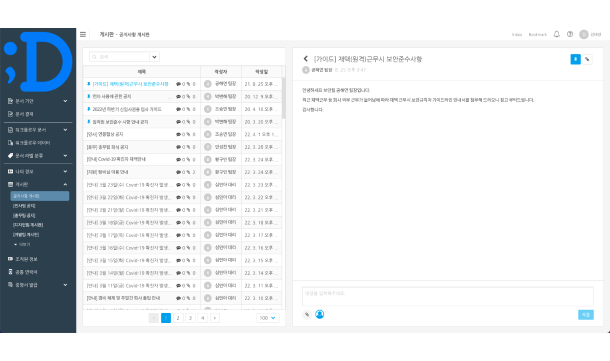The width and height of the screenshot is (610, 361).
Task: Collapse the 게시판 sidebar section
Action: pos(65,184)
